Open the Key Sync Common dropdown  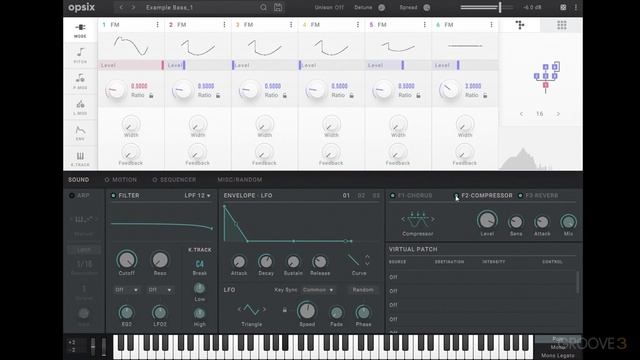[318, 290]
